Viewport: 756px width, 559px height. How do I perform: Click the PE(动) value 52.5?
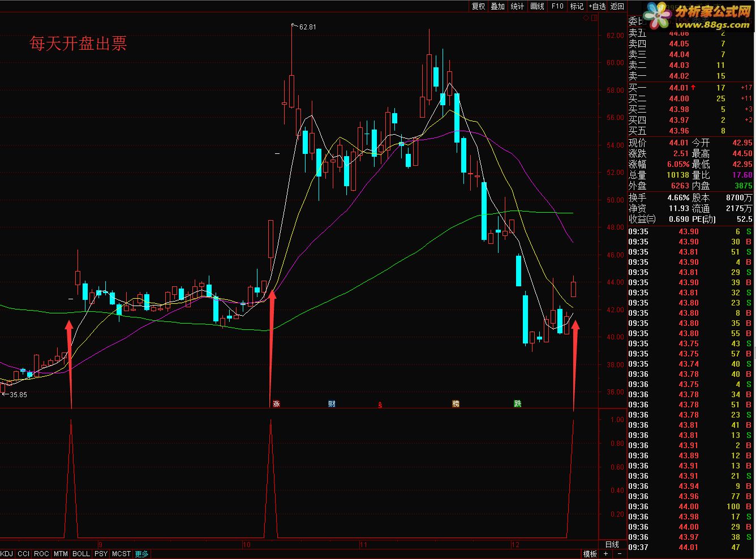(745, 219)
